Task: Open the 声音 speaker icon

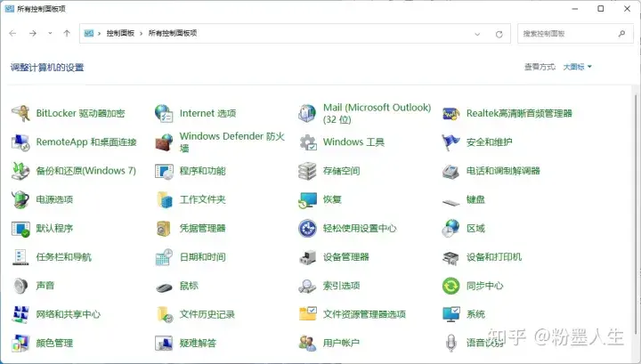Action: (20, 286)
